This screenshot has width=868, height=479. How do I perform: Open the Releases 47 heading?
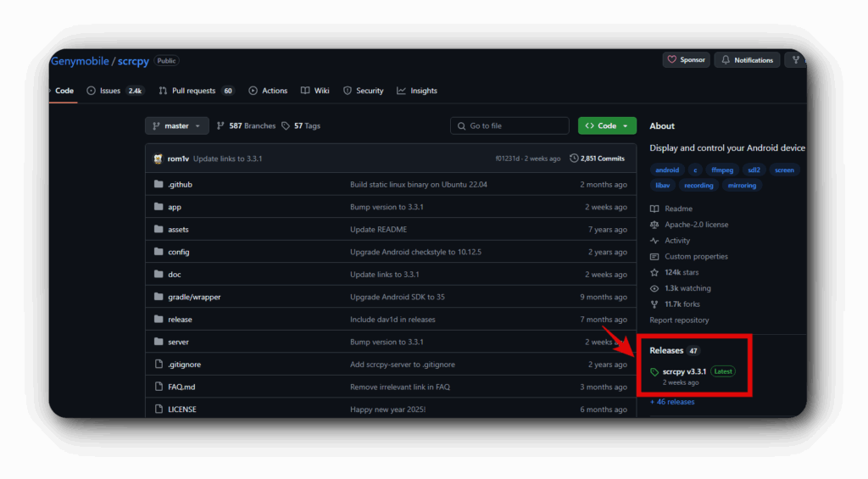click(674, 350)
